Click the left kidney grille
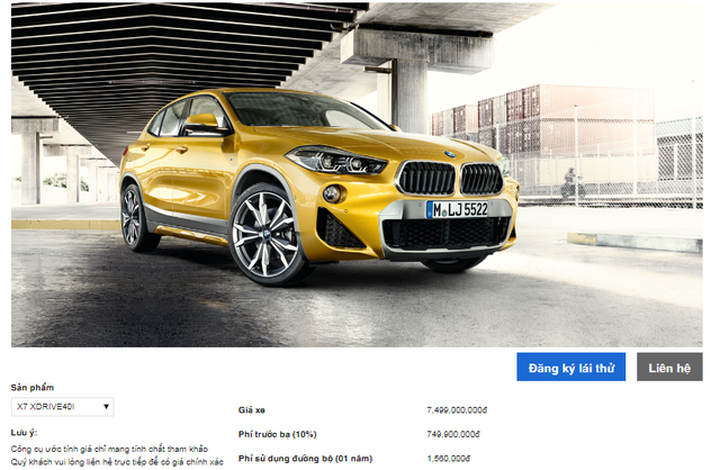 point(426,178)
